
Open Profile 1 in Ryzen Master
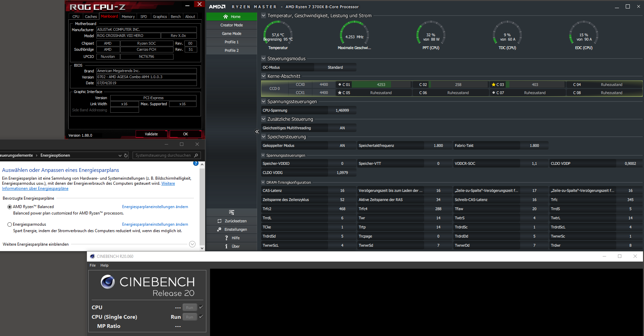point(232,42)
